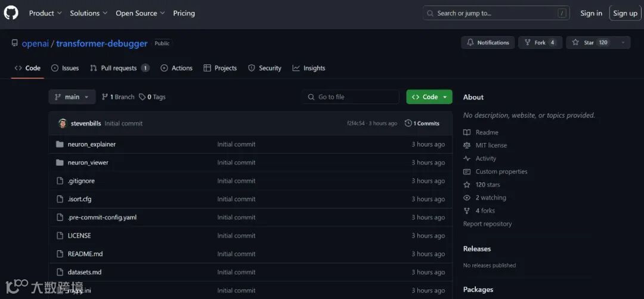Image resolution: width=644 pixels, height=299 pixels.
Task: Open the green Code dropdown button
Action: coord(429,97)
